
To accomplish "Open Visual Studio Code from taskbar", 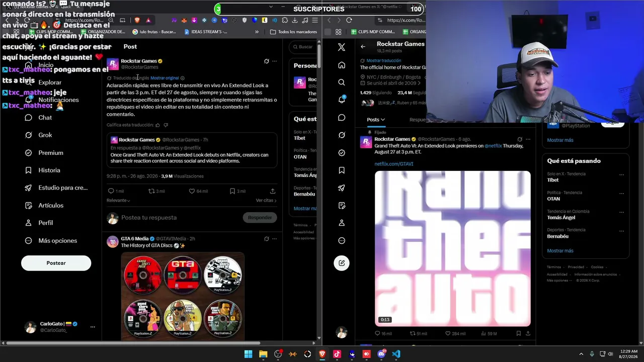I will pyautogui.click(x=396, y=354).
